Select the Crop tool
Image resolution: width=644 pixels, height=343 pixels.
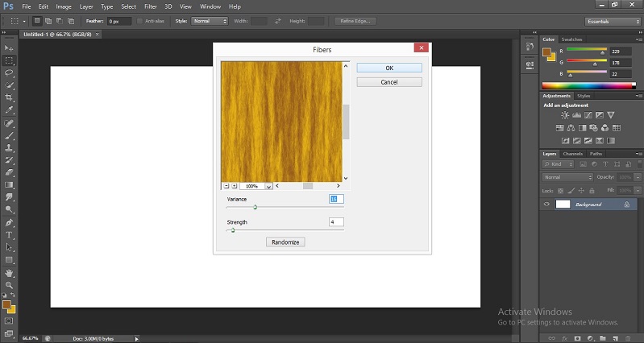[10, 97]
